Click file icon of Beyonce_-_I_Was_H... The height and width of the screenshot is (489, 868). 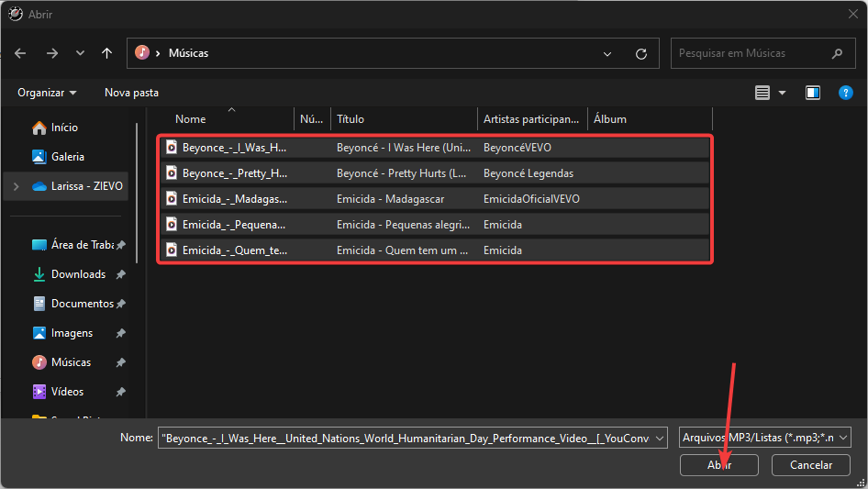[172, 148]
